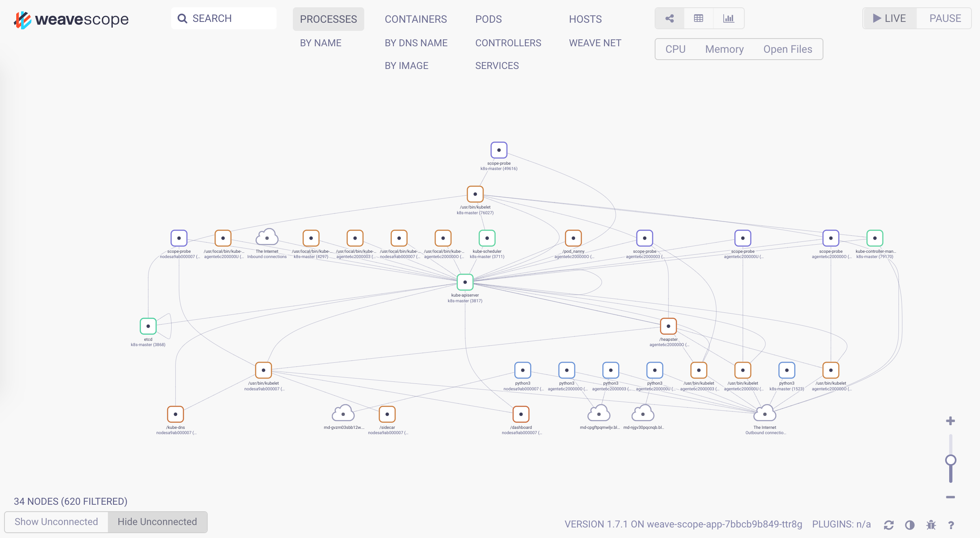Click the kube-apiserver node
The height and width of the screenshot is (538, 980).
pyautogui.click(x=465, y=282)
